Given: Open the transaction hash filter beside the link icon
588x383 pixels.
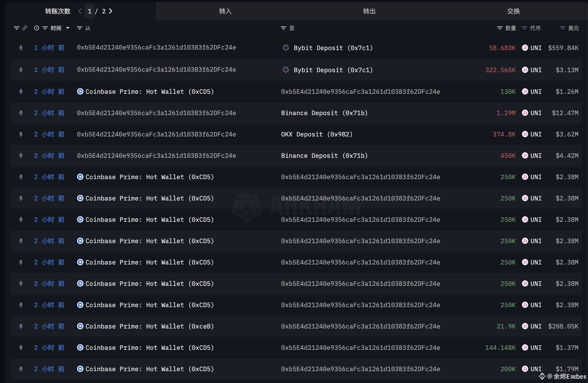Looking at the screenshot, I should point(17,28).
